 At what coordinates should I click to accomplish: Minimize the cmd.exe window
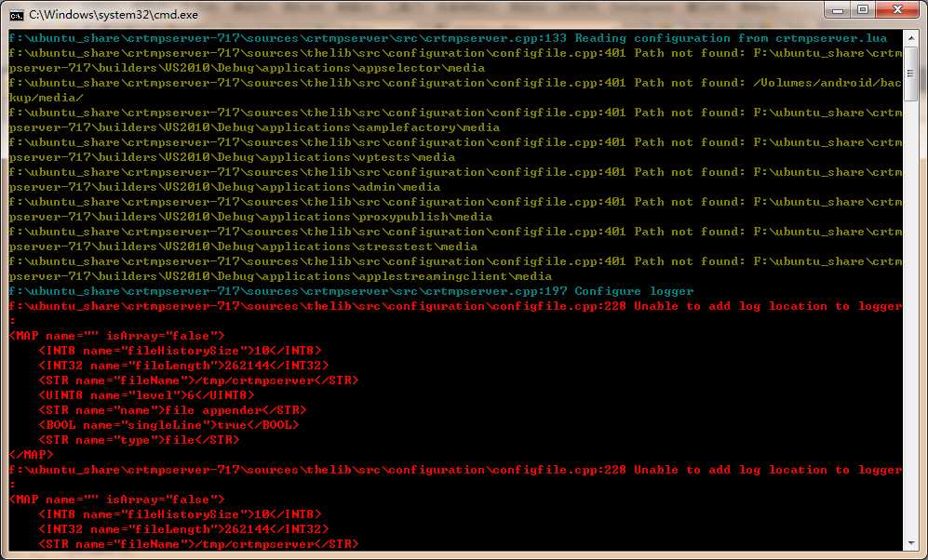(838, 10)
